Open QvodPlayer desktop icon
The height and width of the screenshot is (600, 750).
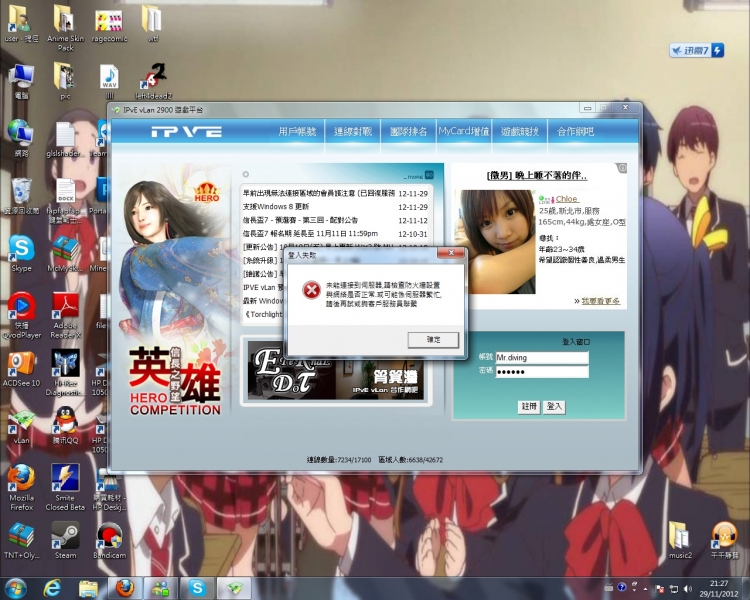tap(22, 316)
